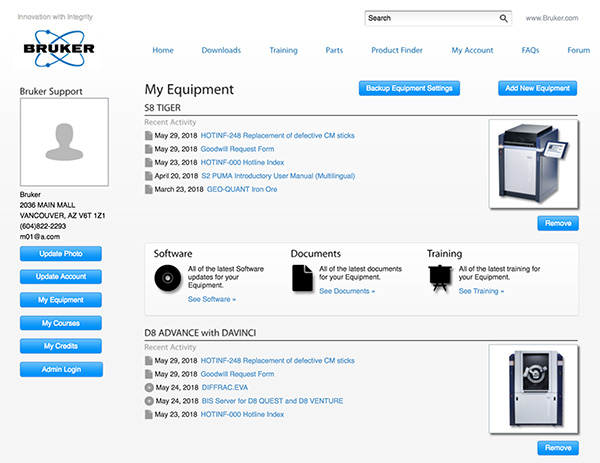Click the (604)822-2293 phone number
This screenshot has width=600, height=463.
click(43, 226)
